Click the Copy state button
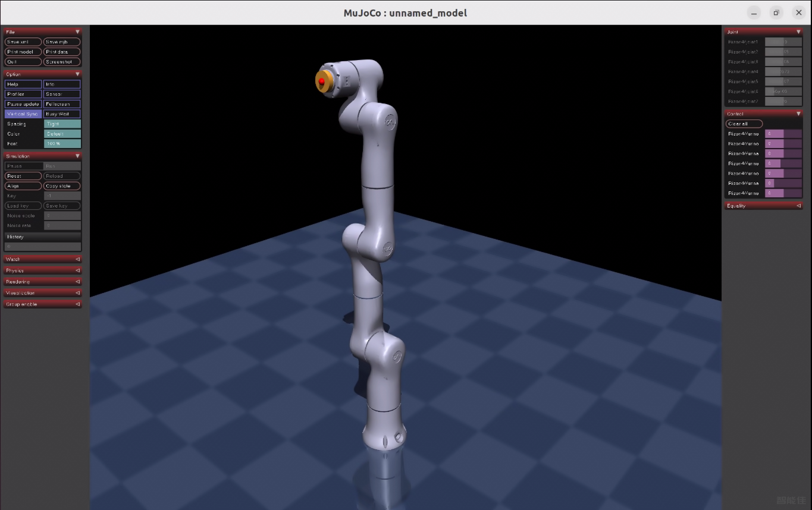 point(62,186)
